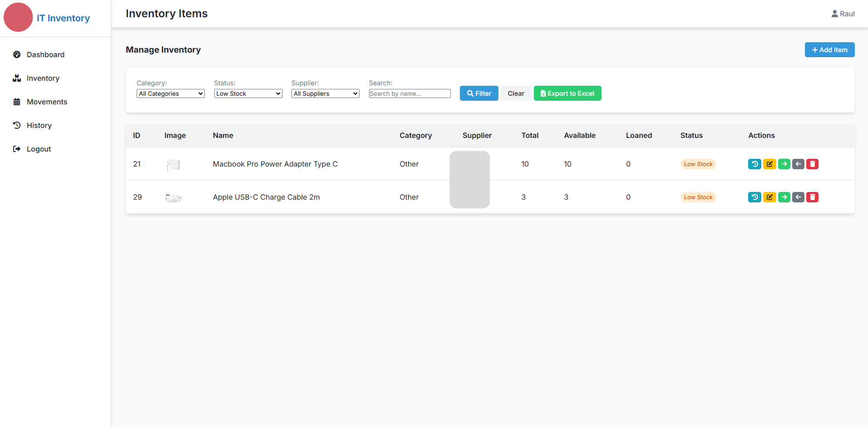The width and height of the screenshot is (868, 427).
Task: Click Low Stock badge for Macbook Pro Adapter
Action: pyautogui.click(x=698, y=164)
